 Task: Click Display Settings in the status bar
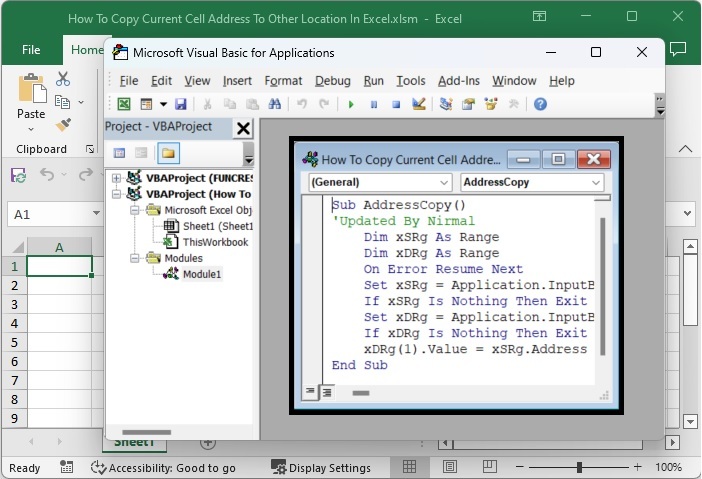coord(321,468)
